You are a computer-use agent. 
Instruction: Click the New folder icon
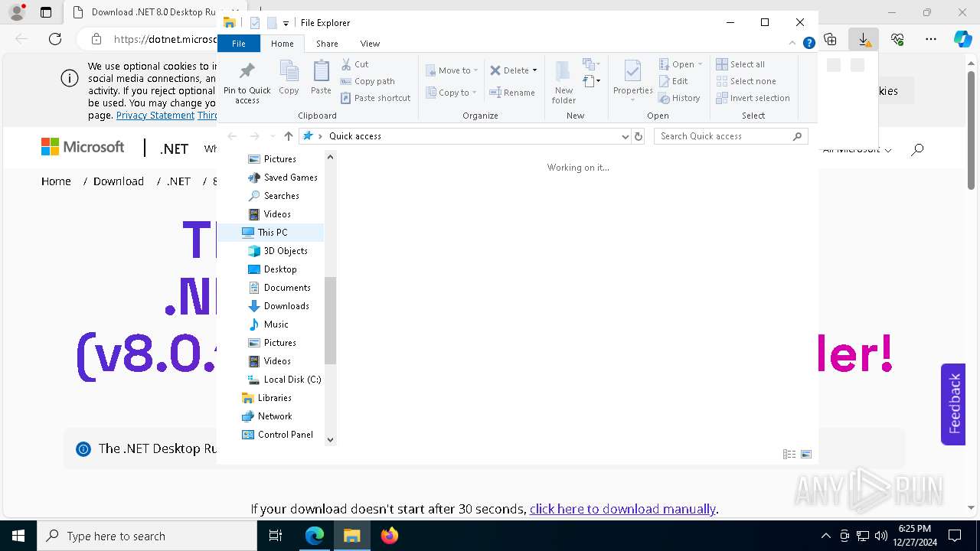(563, 82)
